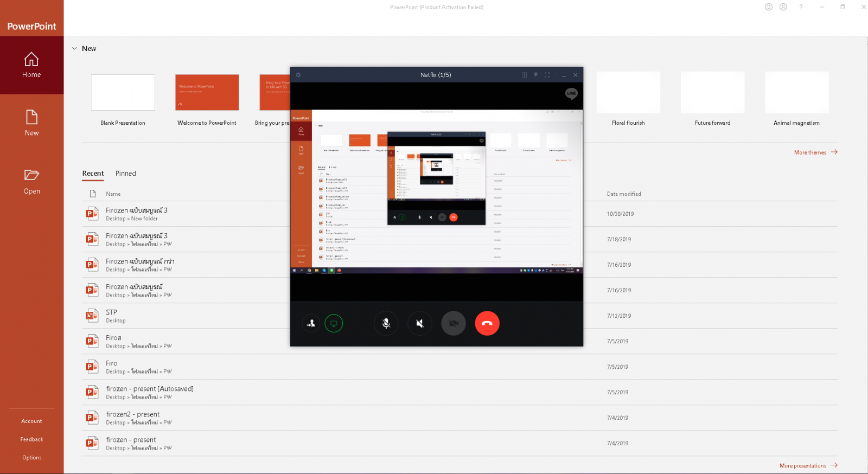Click file icon for firozen - present [Autosaved]
This screenshot has height=474, width=868.
click(92, 392)
